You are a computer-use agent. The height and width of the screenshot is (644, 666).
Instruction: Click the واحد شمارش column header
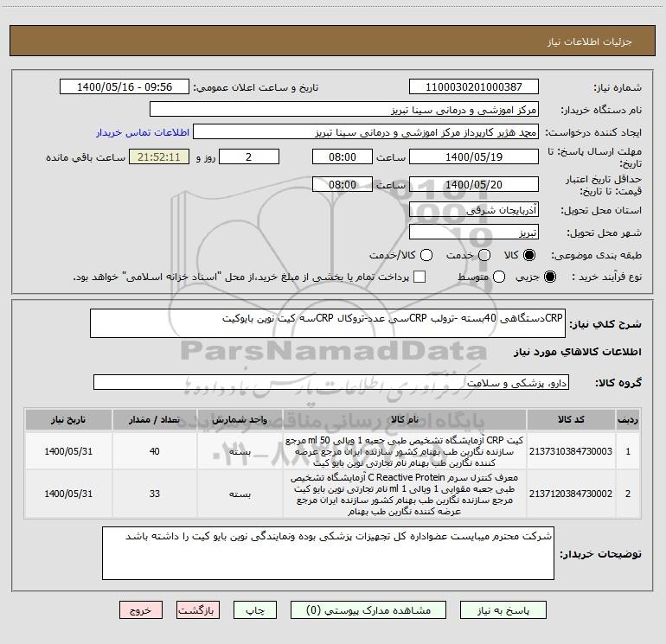[x=240, y=419]
